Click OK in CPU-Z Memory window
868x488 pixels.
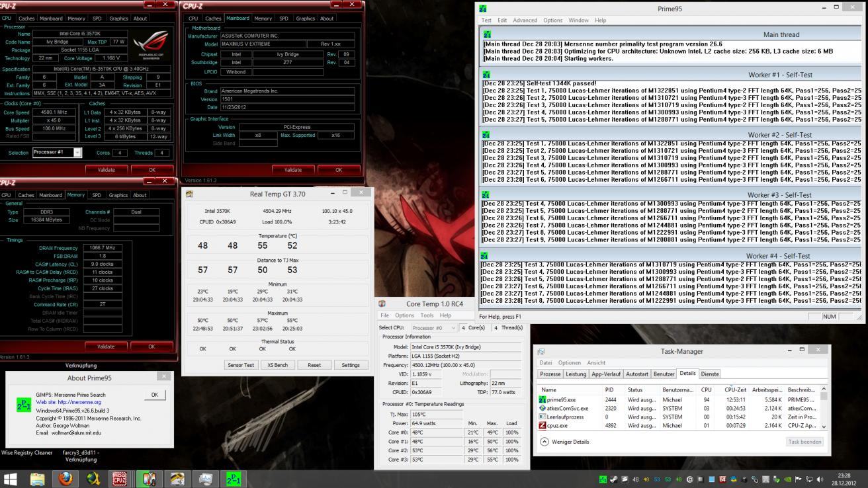point(152,346)
